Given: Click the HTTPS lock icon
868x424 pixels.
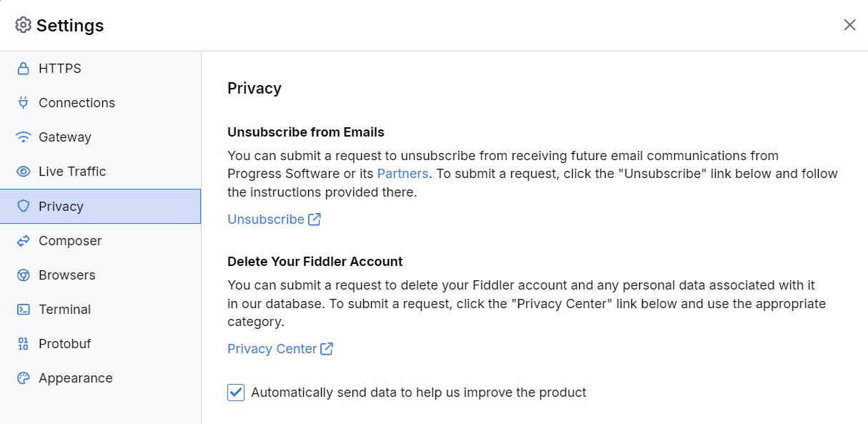Looking at the screenshot, I should coord(24,68).
